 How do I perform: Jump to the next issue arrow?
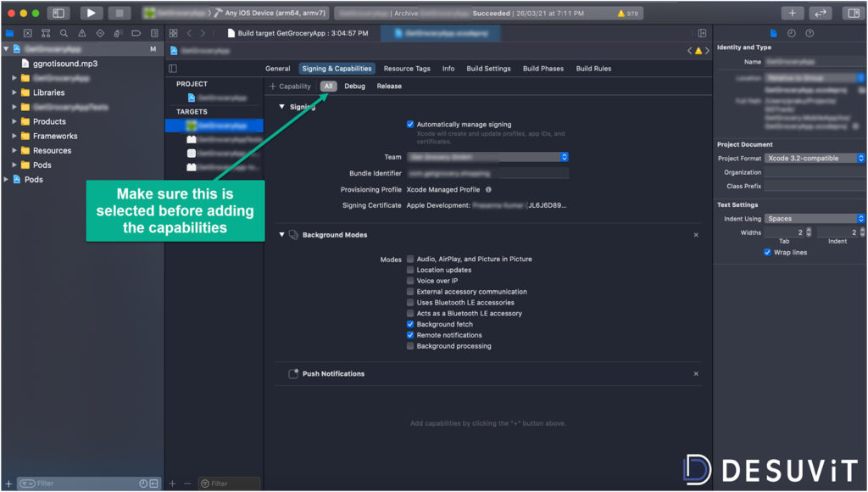[x=707, y=51]
